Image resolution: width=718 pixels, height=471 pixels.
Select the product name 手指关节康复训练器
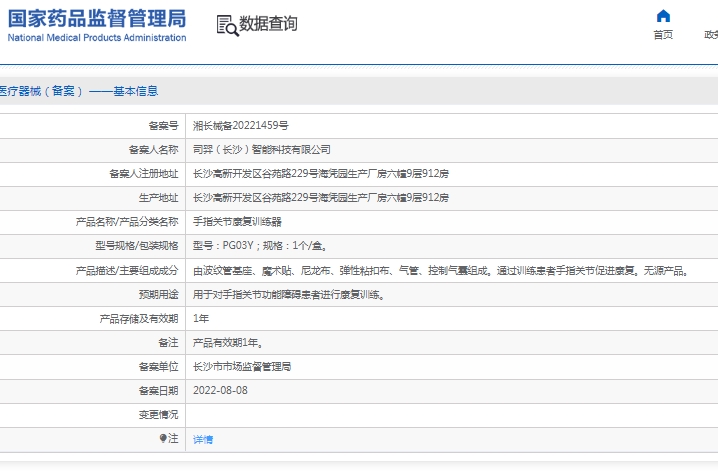click(x=237, y=222)
